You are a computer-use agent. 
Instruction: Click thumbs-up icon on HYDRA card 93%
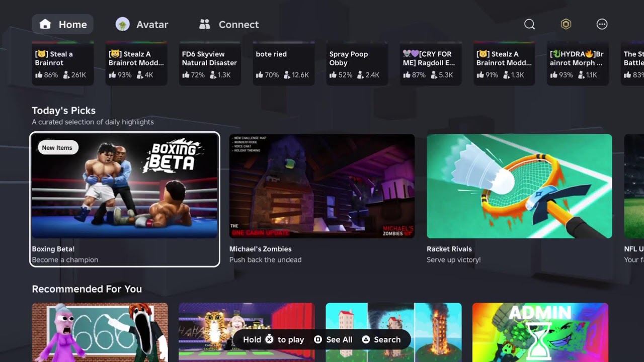click(554, 75)
